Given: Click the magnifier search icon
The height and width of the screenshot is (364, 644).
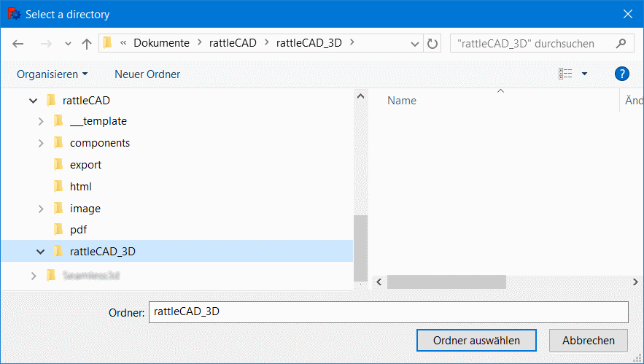Looking at the screenshot, I should (621, 43).
